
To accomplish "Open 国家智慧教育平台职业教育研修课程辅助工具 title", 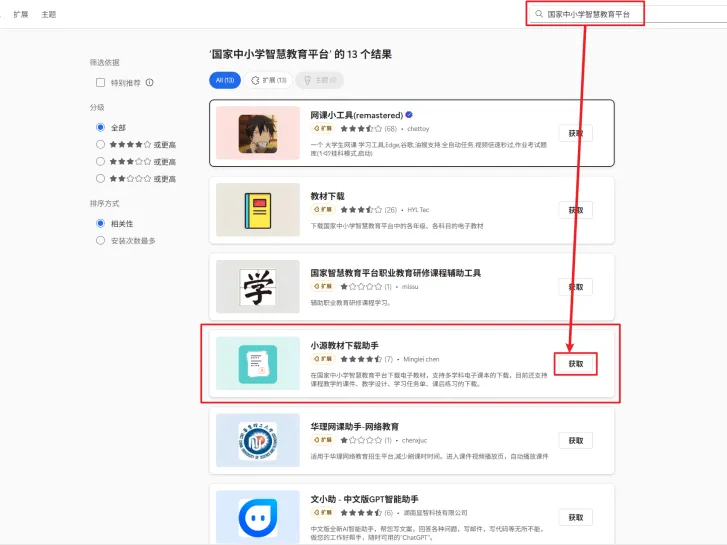I will tap(395, 273).
